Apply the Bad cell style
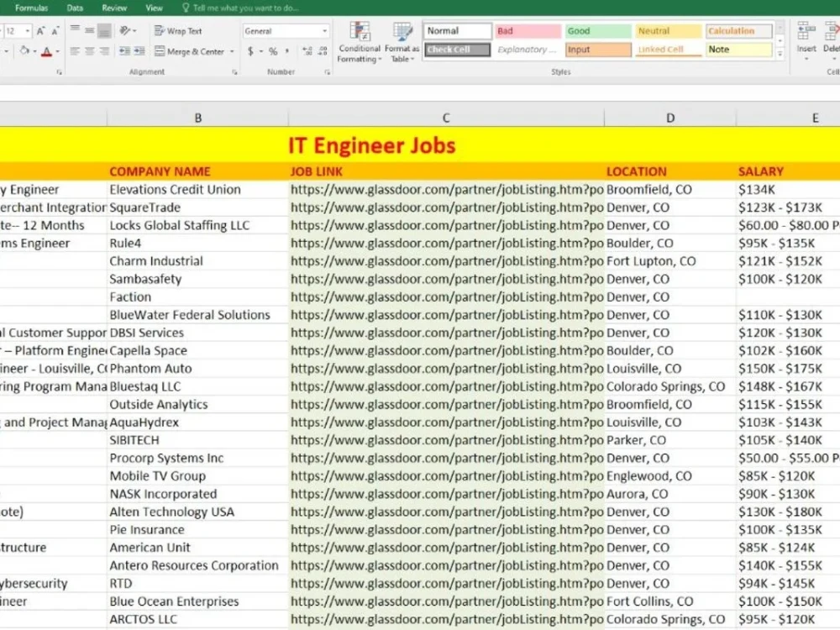The width and height of the screenshot is (840, 630). 528,31
